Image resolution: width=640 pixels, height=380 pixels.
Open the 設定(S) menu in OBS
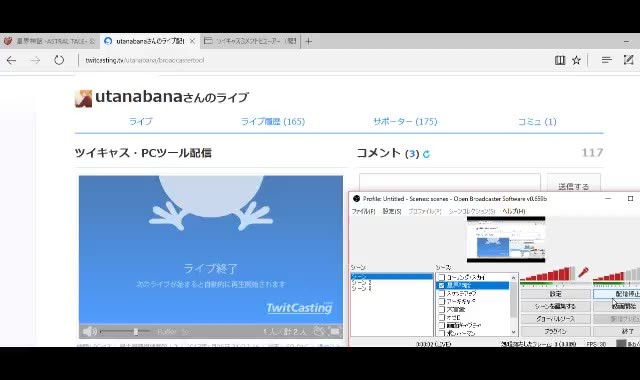[x=392, y=211]
